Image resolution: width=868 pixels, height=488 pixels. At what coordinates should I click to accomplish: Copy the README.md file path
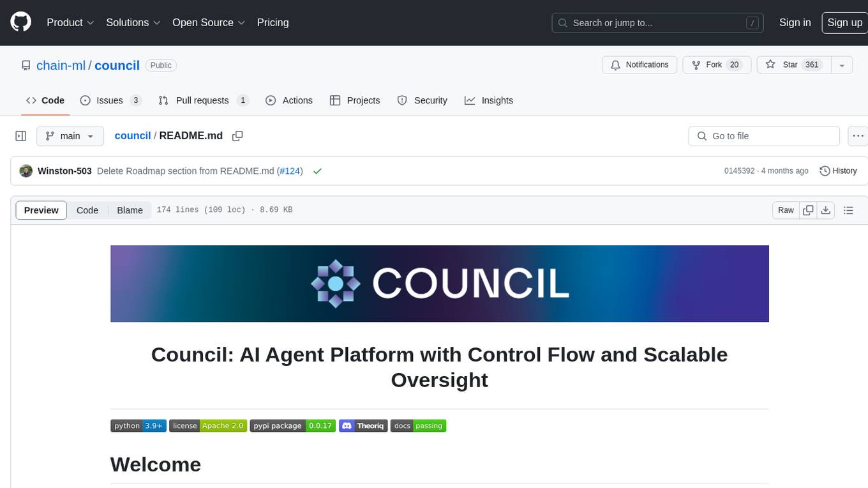237,136
